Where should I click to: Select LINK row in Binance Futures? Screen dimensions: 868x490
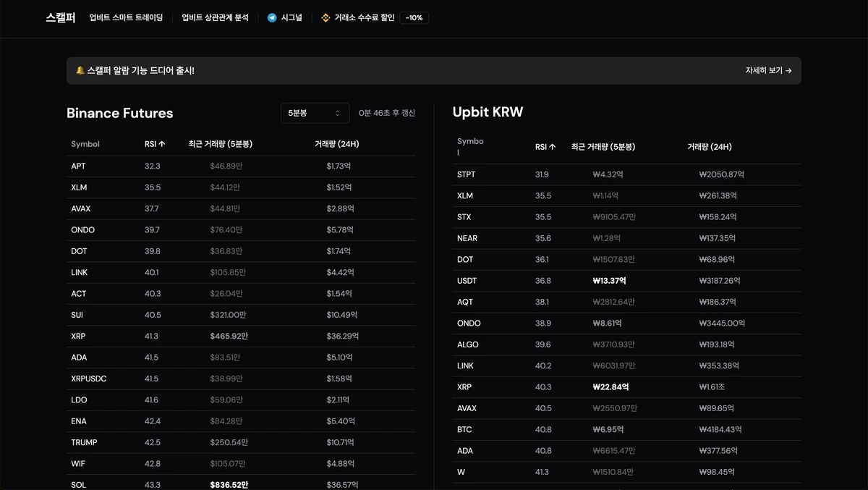(x=241, y=272)
